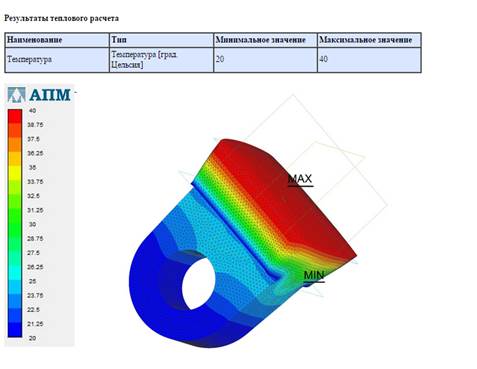
Task: Click the legend value 36.25
Action: (x=35, y=153)
